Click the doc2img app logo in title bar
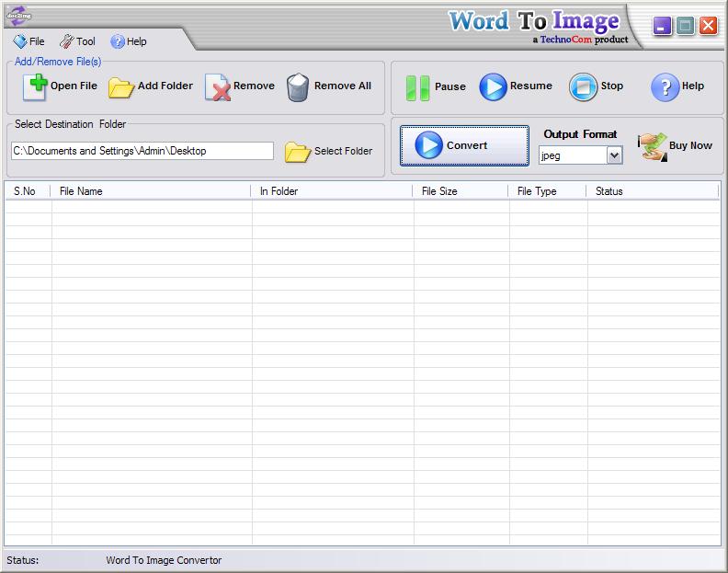728x573 pixels. pos(18,17)
